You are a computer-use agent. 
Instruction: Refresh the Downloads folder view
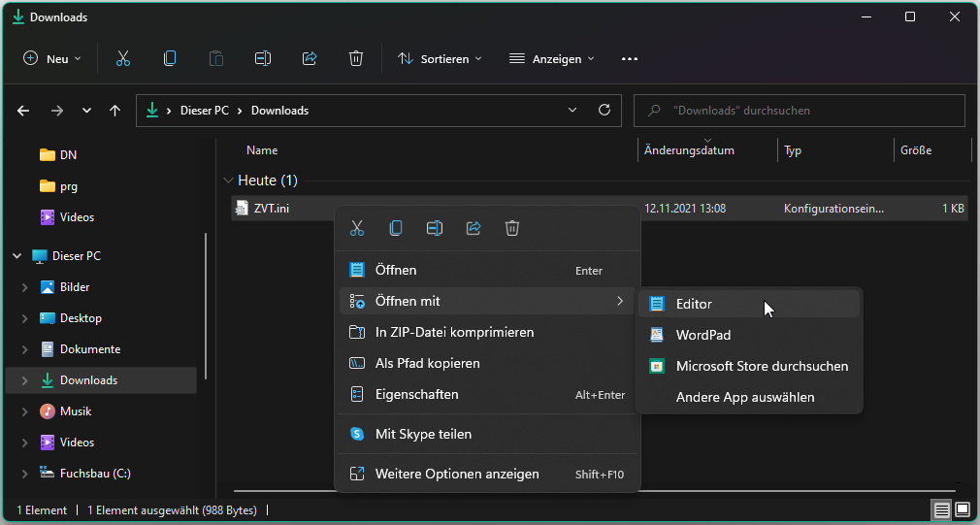(x=604, y=110)
